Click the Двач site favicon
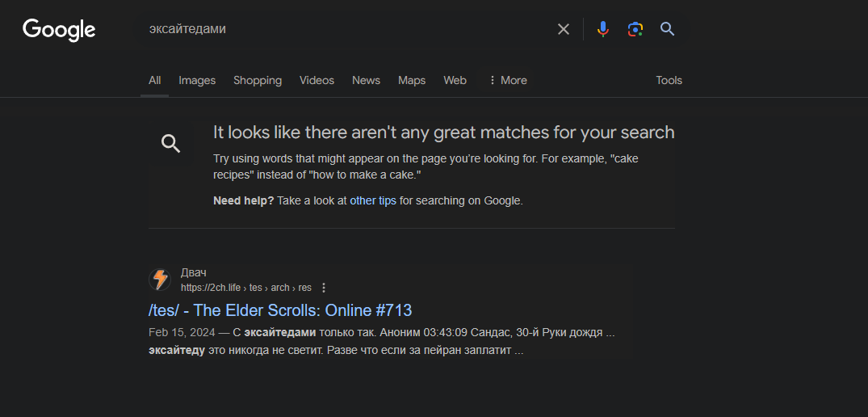 pos(160,280)
